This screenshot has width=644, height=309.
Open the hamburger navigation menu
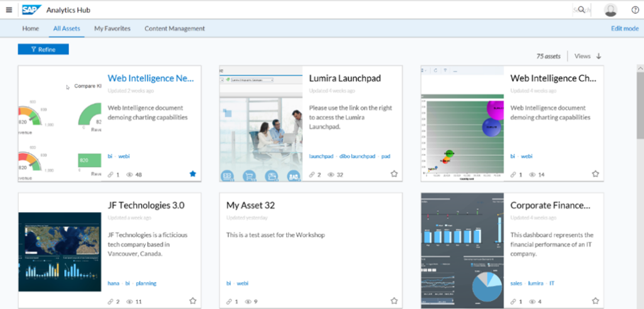pyautogui.click(x=9, y=10)
